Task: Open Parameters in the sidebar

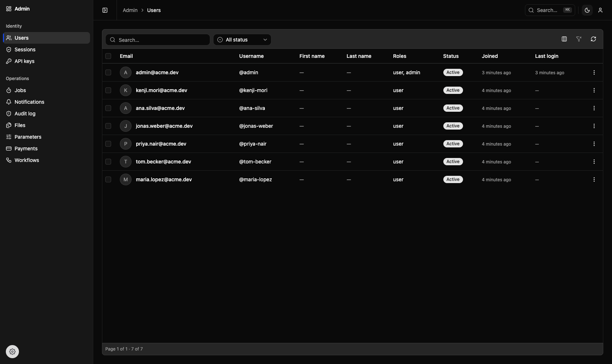Action: (x=46, y=137)
